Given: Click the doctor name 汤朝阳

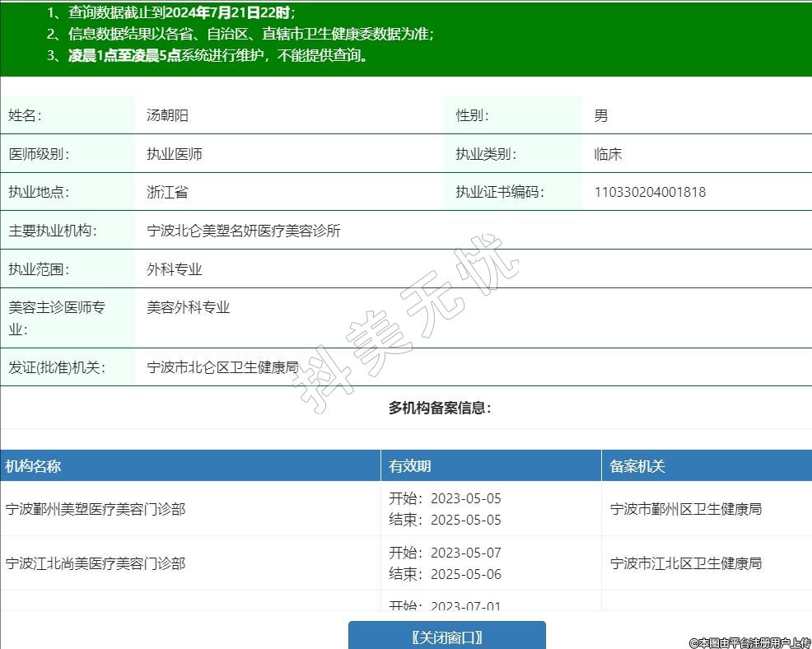Looking at the screenshot, I should tap(167, 115).
